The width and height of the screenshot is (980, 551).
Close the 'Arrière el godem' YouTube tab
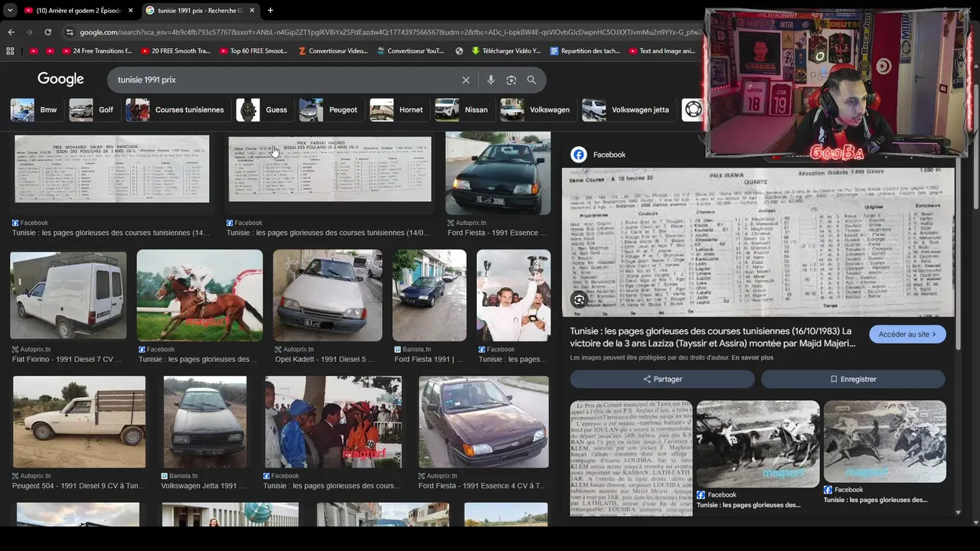[x=130, y=11]
